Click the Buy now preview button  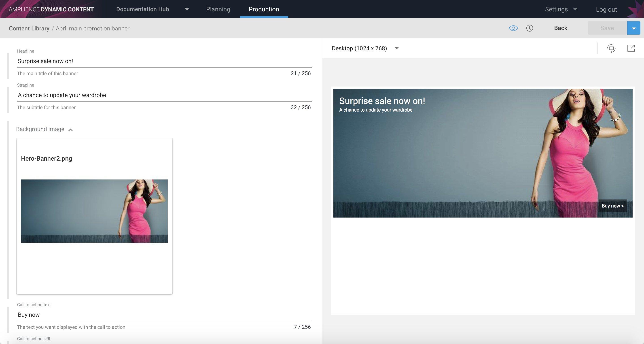(x=612, y=206)
